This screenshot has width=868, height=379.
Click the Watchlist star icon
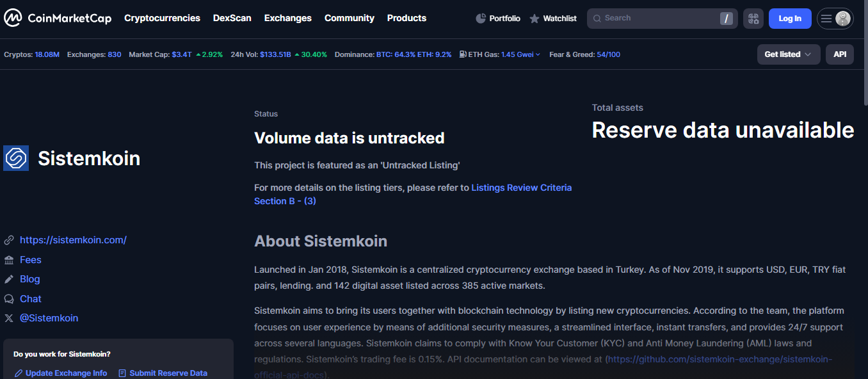click(534, 19)
